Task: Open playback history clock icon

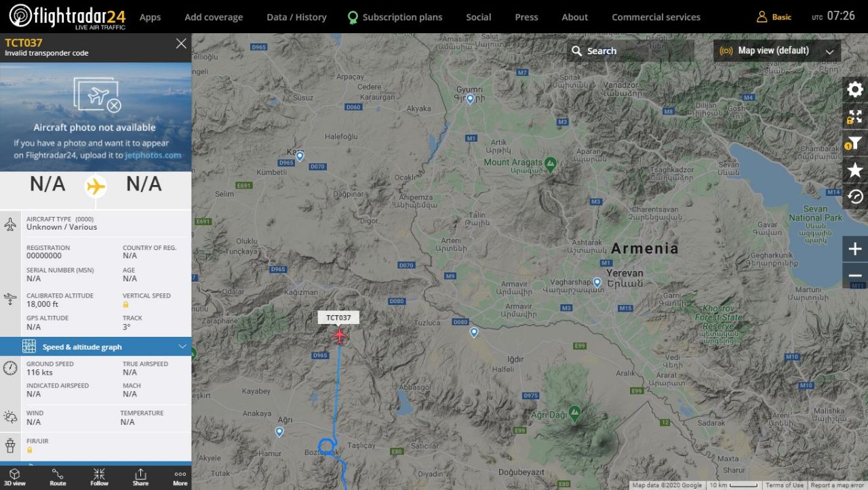Action: pyautogui.click(x=855, y=197)
